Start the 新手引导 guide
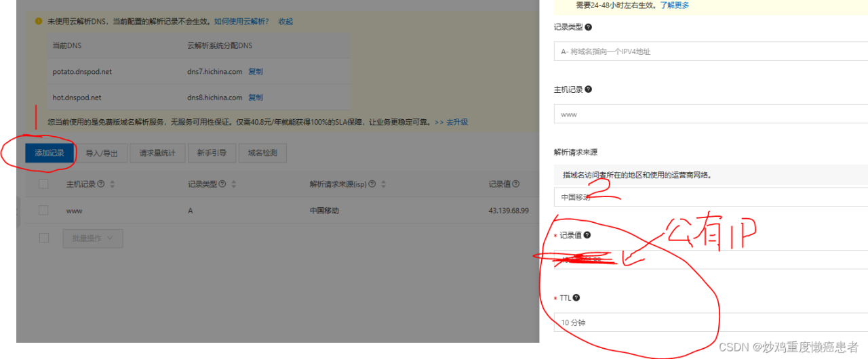868x359 pixels. point(212,153)
